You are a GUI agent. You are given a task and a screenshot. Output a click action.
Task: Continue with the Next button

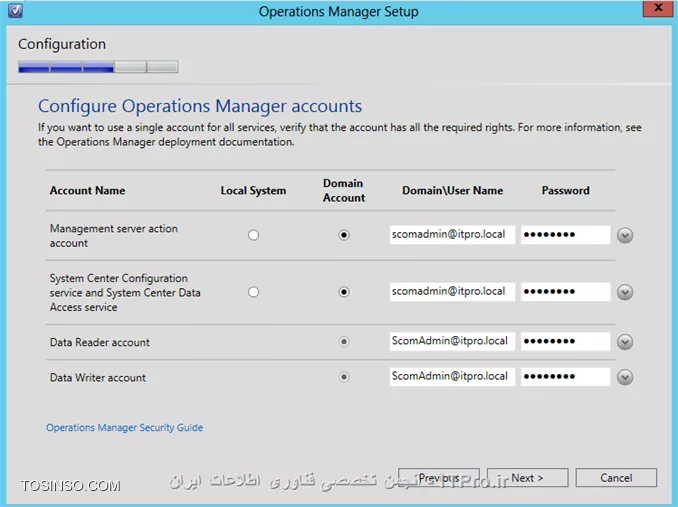click(x=528, y=478)
